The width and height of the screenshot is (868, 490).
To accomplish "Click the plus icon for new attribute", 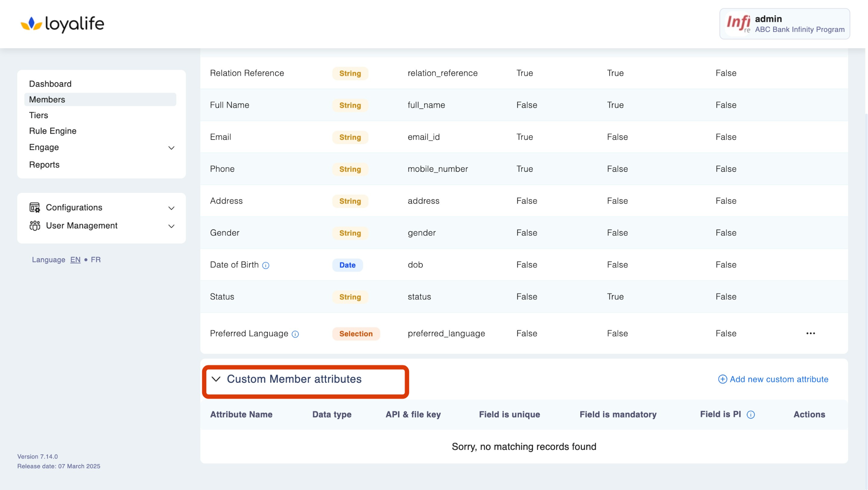I will point(722,379).
